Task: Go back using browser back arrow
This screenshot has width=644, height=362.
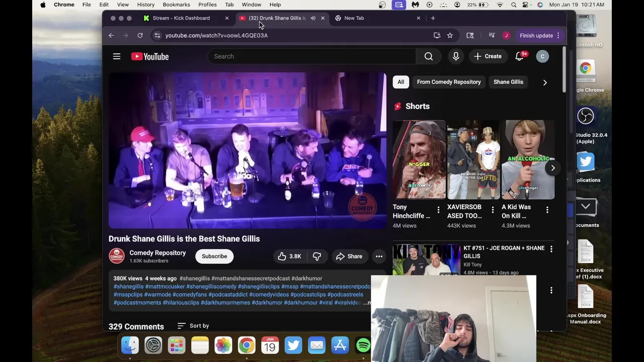Action: pos(111,35)
